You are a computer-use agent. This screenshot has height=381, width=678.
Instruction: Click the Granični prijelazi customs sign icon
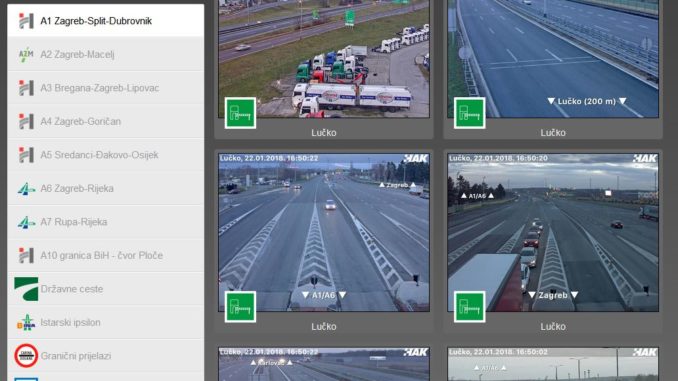26,355
